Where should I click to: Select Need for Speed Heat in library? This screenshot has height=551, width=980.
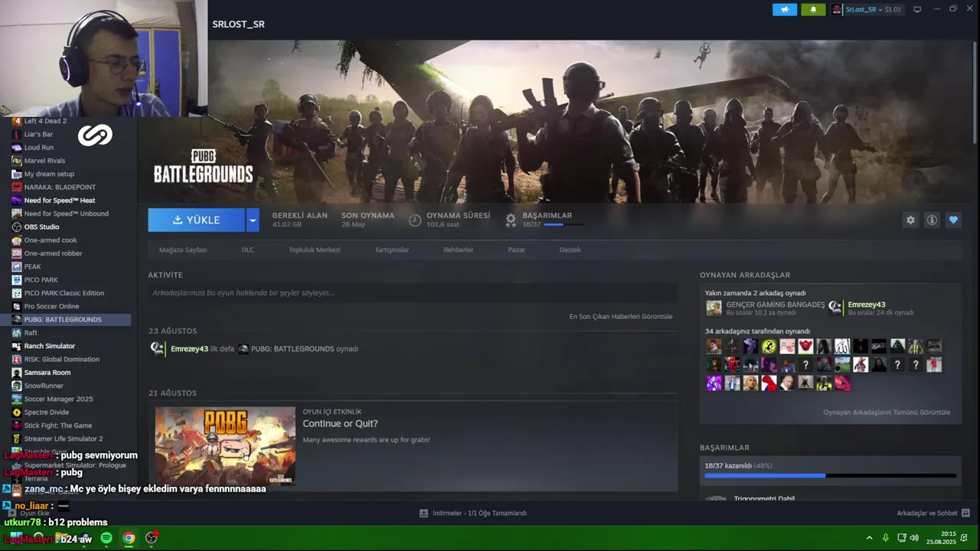[60, 201]
